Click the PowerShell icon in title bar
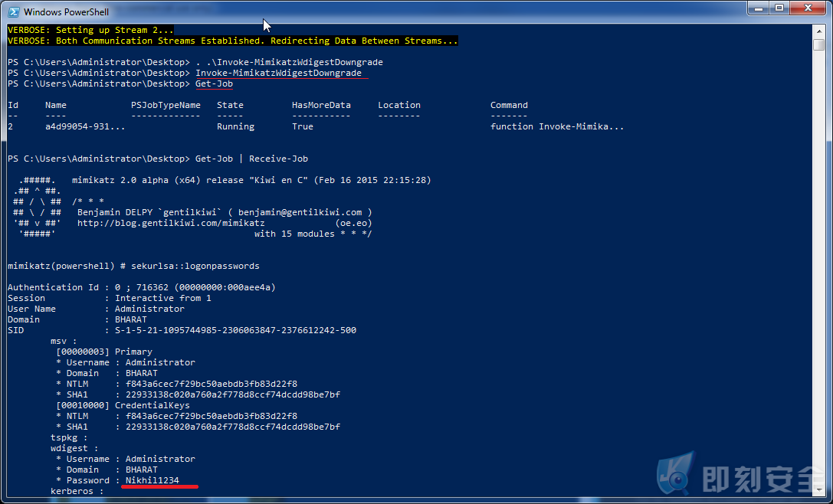The image size is (833, 504). (13, 11)
